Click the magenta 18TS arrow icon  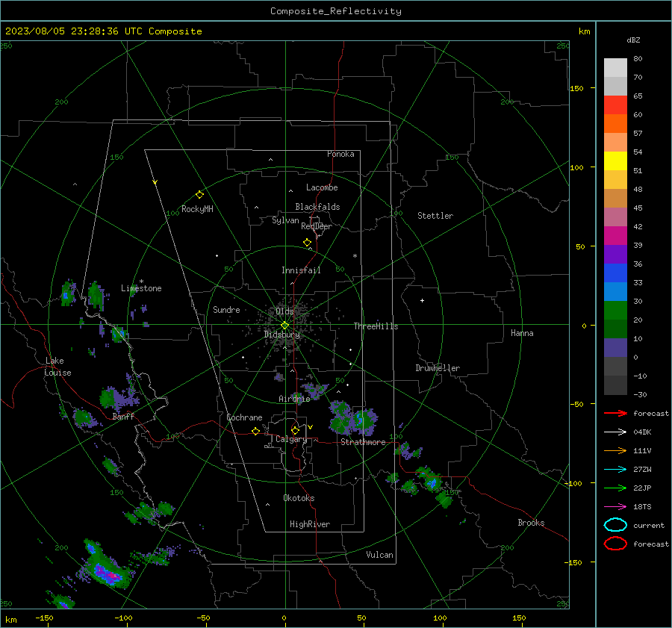coord(615,507)
